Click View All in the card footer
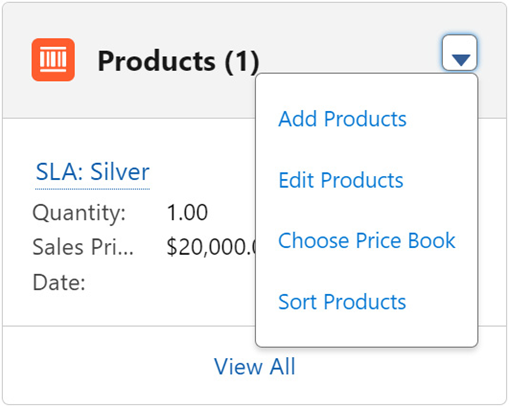This screenshot has width=510, height=409. (255, 366)
